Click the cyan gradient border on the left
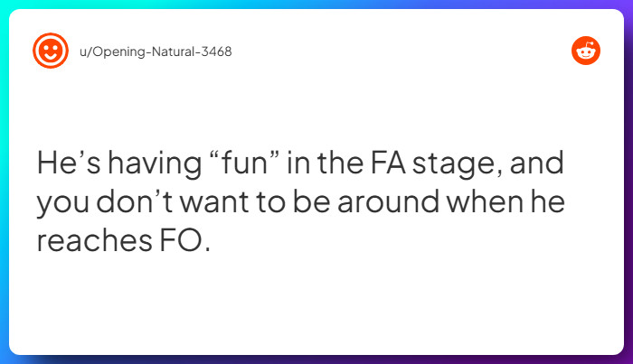The image size is (633, 364). click(4, 181)
